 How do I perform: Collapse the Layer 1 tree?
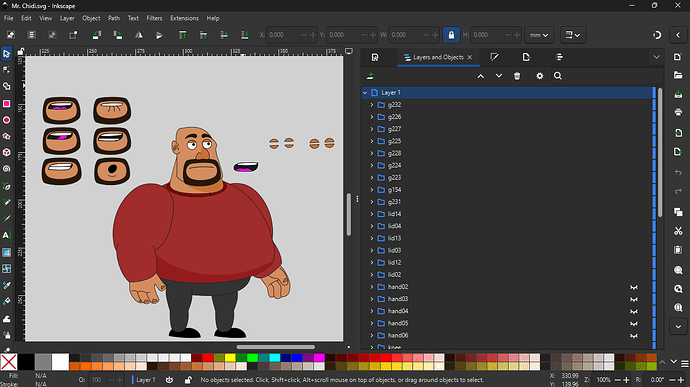(365, 92)
